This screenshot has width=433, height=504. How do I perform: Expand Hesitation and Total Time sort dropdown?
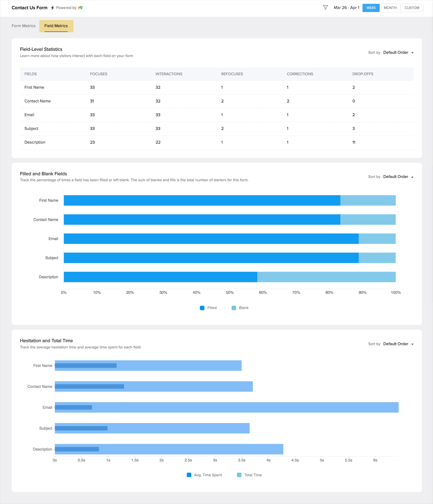398,344
